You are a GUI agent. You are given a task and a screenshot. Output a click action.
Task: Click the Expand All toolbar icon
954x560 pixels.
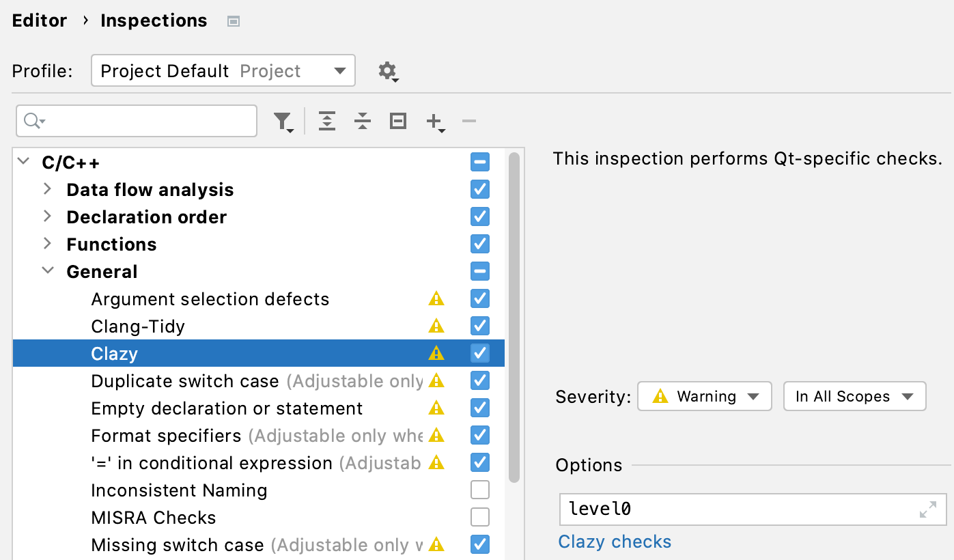point(327,122)
